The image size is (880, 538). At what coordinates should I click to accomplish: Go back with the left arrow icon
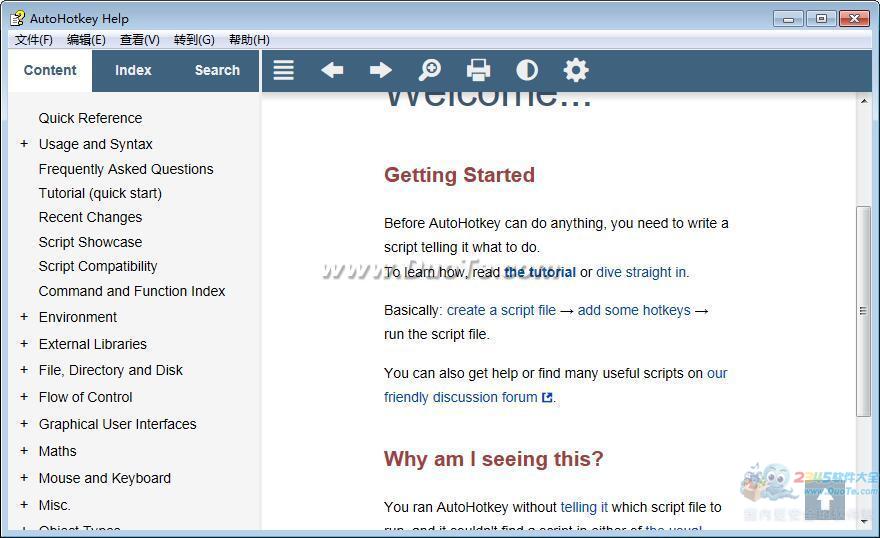pos(332,70)
